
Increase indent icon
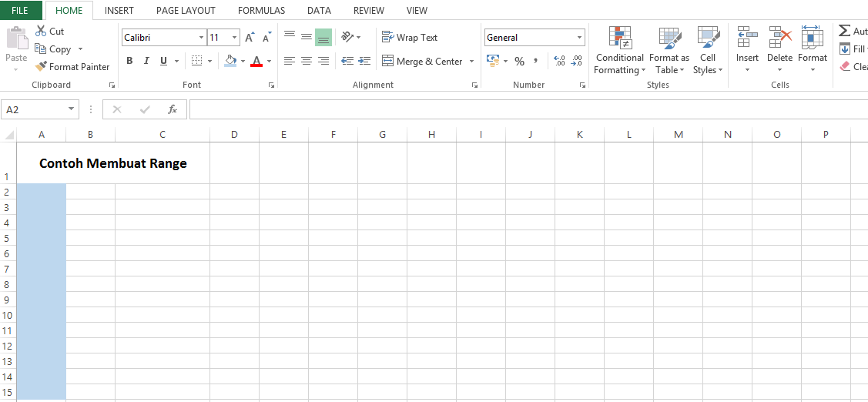point(364,61)
